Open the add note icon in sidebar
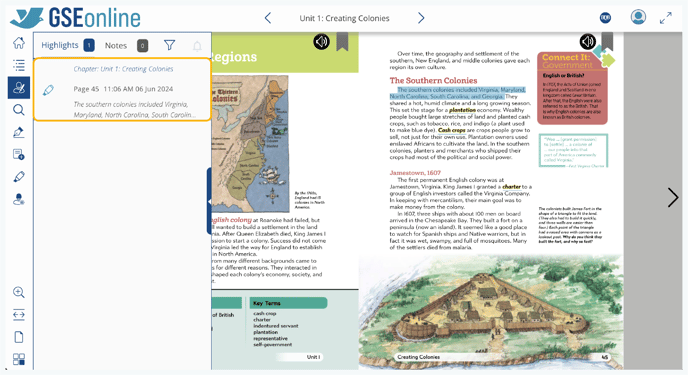688x375 pixels. click(19, 154)
